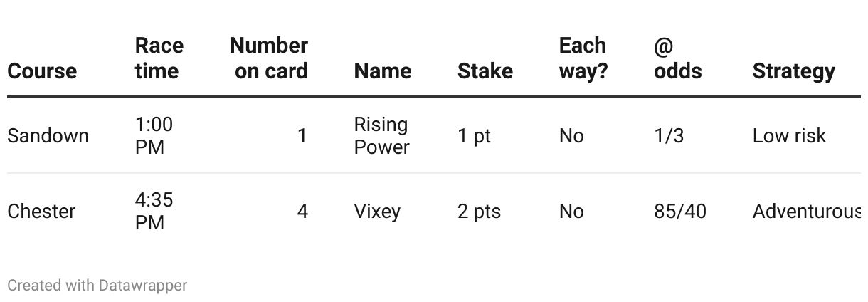Screen dimensions: 868x302
Task: Select the Vixey horse name
Action: (x=377, y=212)
